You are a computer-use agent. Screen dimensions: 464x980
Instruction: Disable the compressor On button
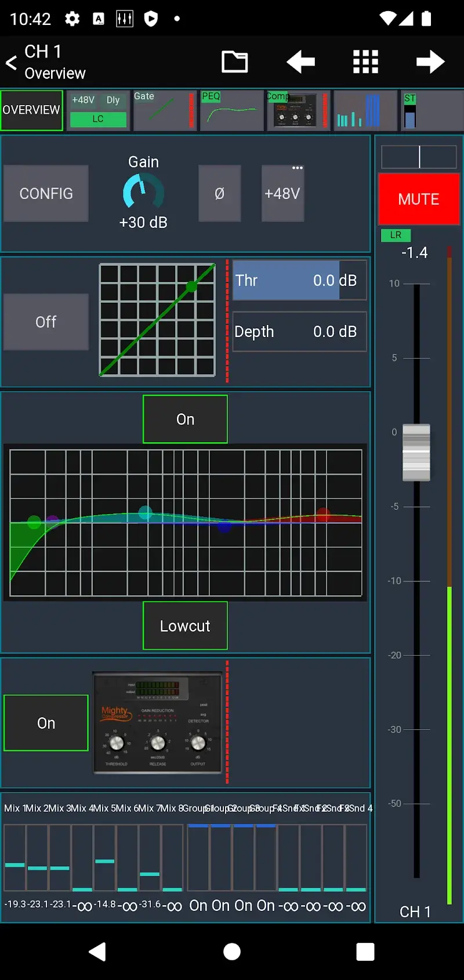pyautogui.click(x=46, y=723)
